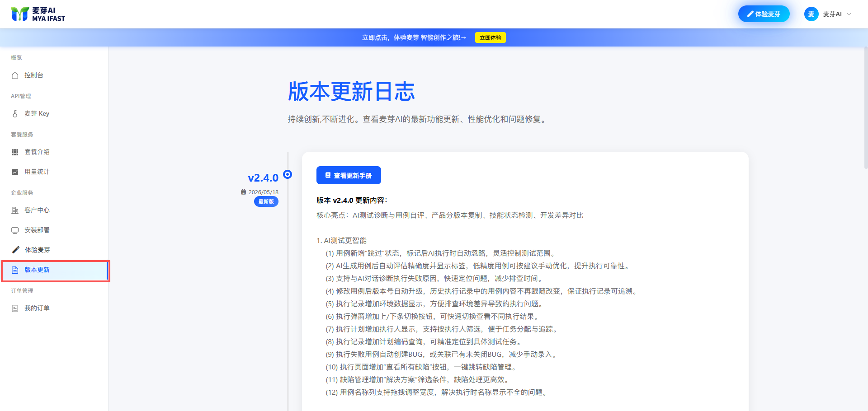This screenshot has height=411, width=868.
Task: Click the yellow 立即体验 button
Action: point(490,37)
